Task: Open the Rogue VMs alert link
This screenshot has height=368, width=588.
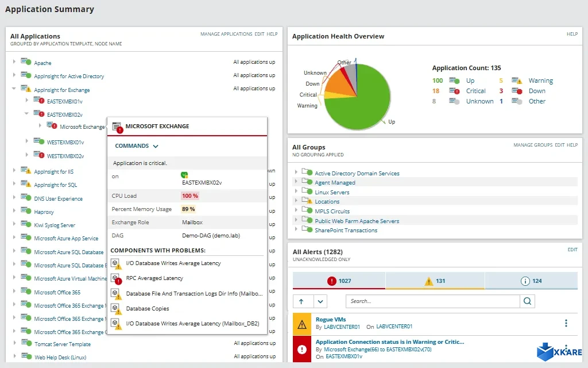Action: [x=331, y=320]
